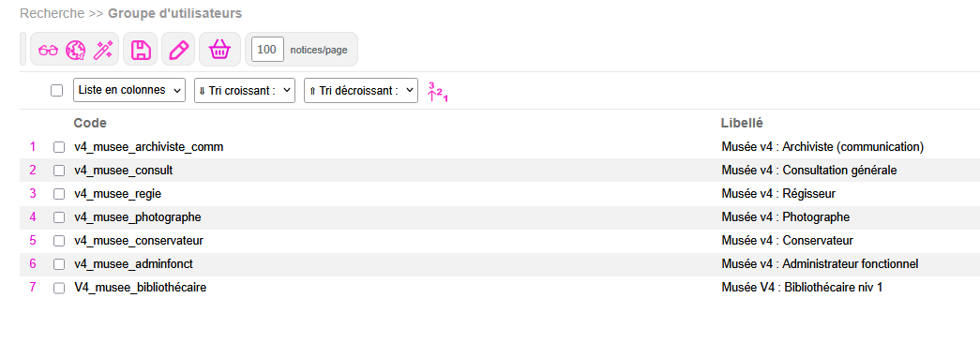Click the Groupe d'utilisateurs breadcrumb
980x343 pixels.
175,13
